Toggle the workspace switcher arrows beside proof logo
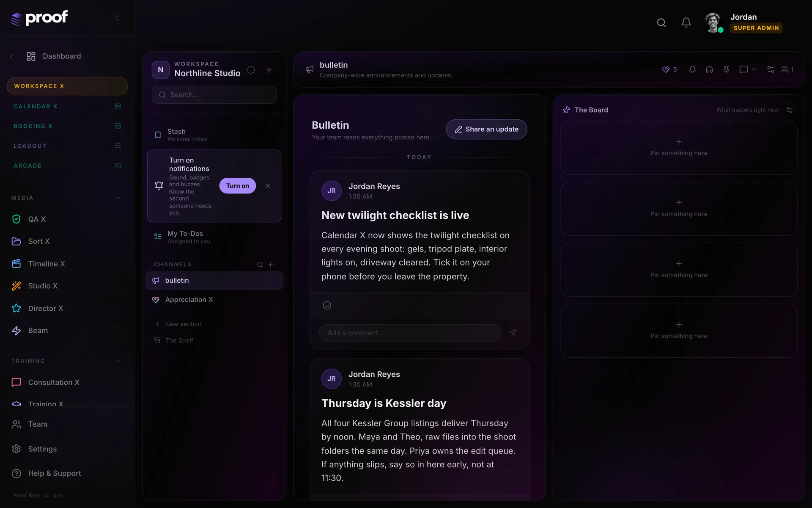Image resolution: width=812 pixels, height=508 pixels. coord(117,18)
